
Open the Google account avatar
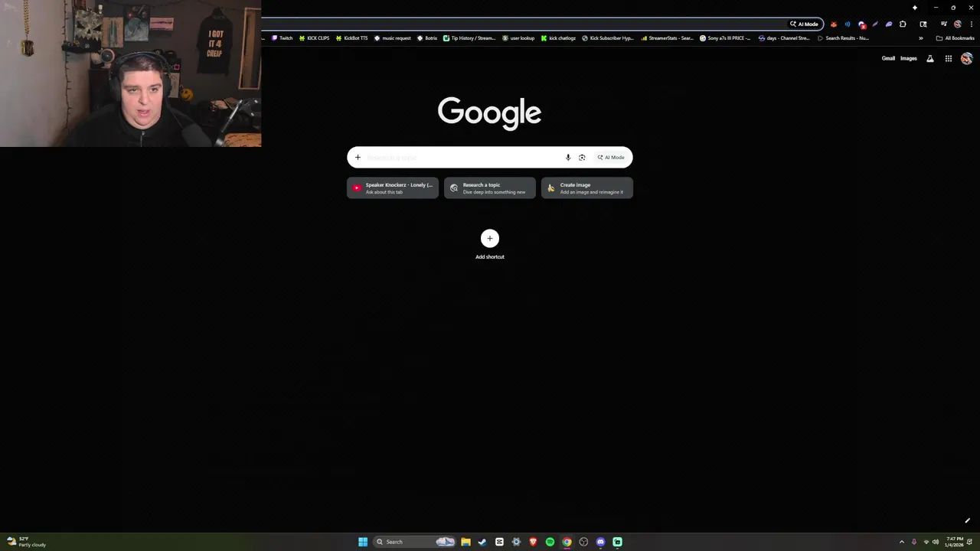(x=967, y=59)
